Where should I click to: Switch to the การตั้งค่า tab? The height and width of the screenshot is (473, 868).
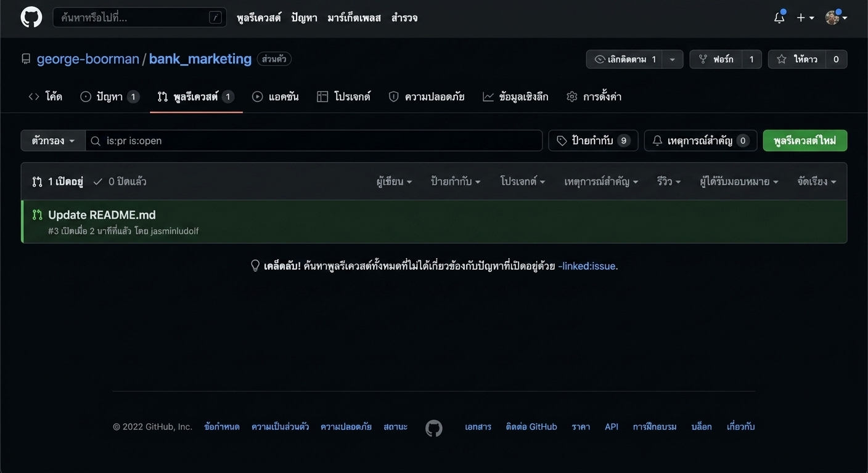coord(594,97)
